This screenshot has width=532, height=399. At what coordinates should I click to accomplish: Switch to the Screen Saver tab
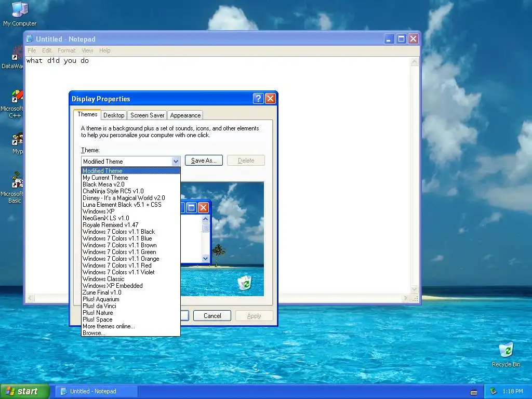tap(147, 115)
